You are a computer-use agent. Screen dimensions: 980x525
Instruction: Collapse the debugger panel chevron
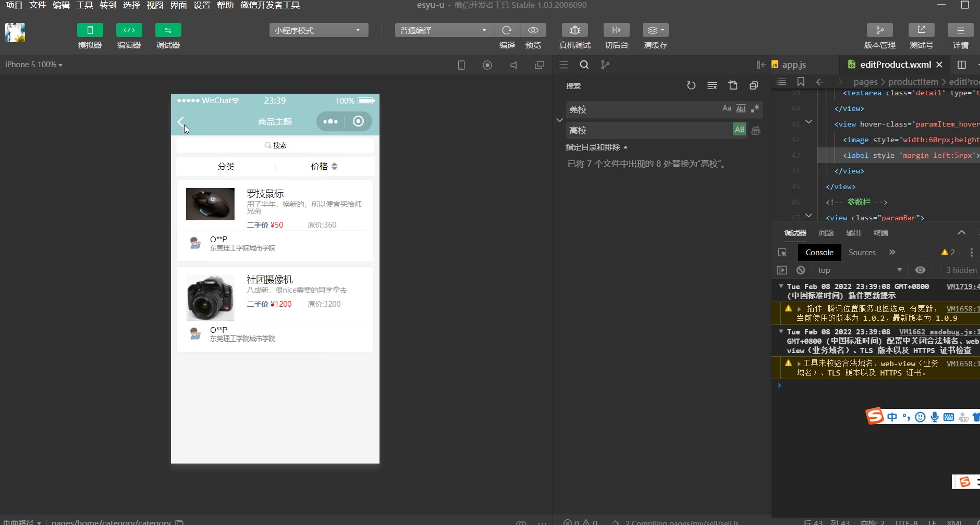coord(962,232)
